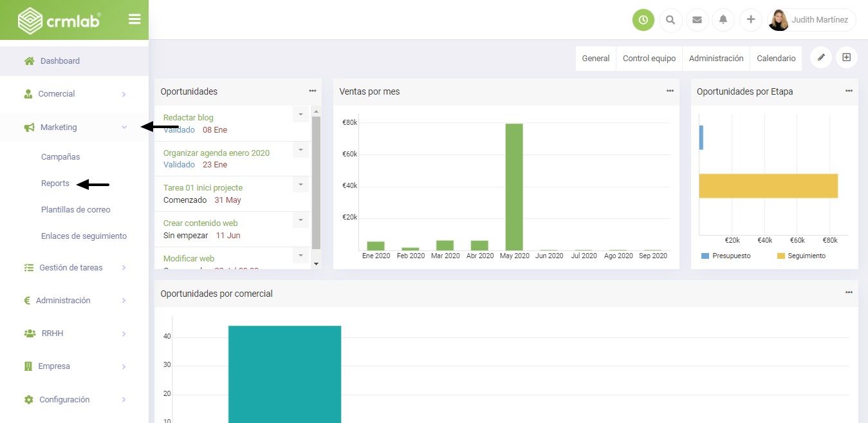Switch to the Administración tab
This screenshot has height=423, width=868.
pyautogui.click(x=716, y=58)
